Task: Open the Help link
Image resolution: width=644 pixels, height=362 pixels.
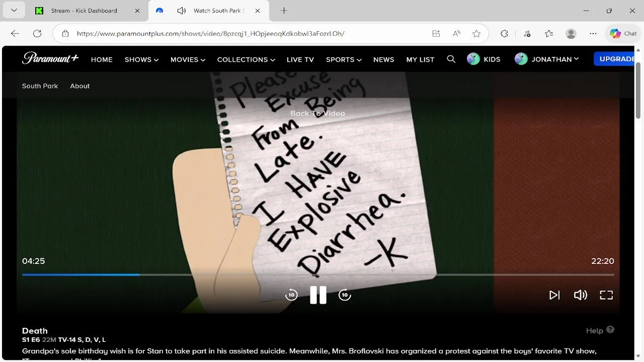Action: coord(600,330)
